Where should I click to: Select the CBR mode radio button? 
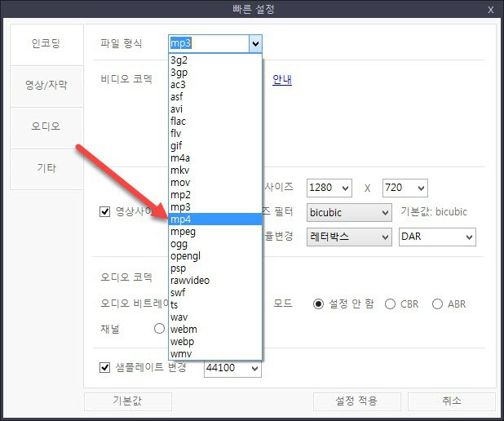[x=390, y=304]
